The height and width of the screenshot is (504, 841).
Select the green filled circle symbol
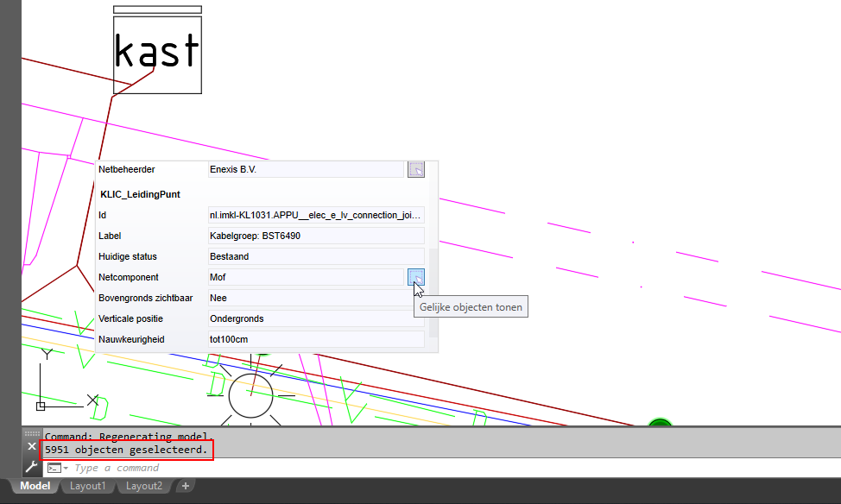(x=660, y=423)
